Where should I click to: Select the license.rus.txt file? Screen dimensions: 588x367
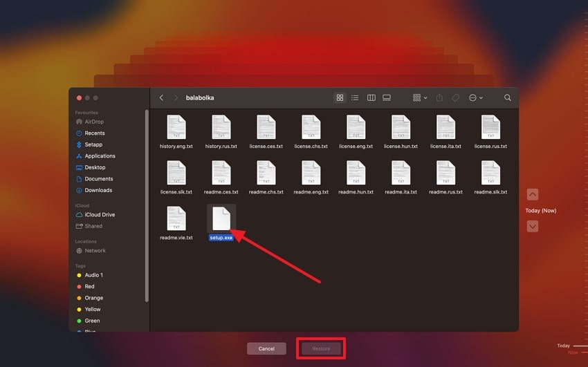click(490, 132)
